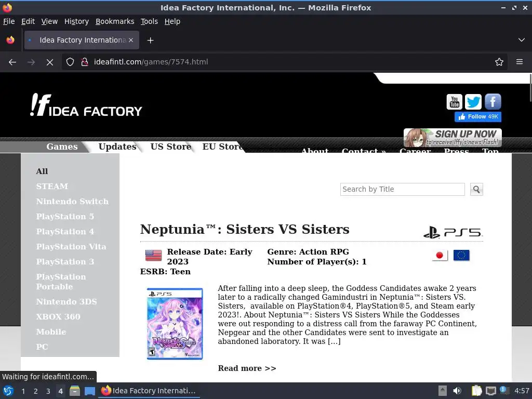Click the Sign Up Now newsletter banner
The image size is (532, 399).
pyautogui.click(x=453, y=137)
